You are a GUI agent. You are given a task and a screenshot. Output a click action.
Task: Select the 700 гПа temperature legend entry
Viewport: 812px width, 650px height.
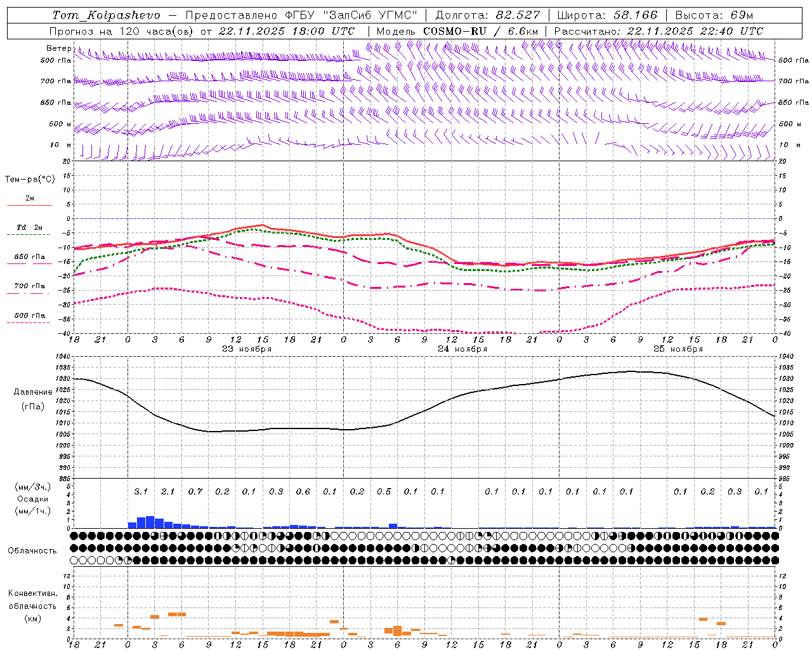click(x=29, y=286)
